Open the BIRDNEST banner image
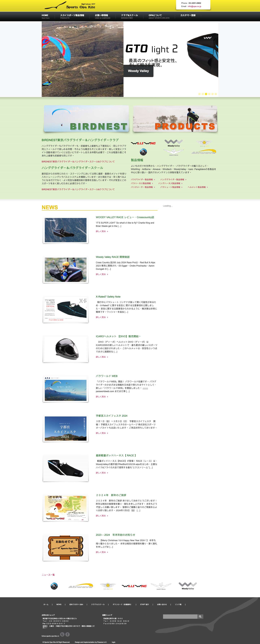The height and width of the screenshot is (644, 260). (x=86, y=119)
